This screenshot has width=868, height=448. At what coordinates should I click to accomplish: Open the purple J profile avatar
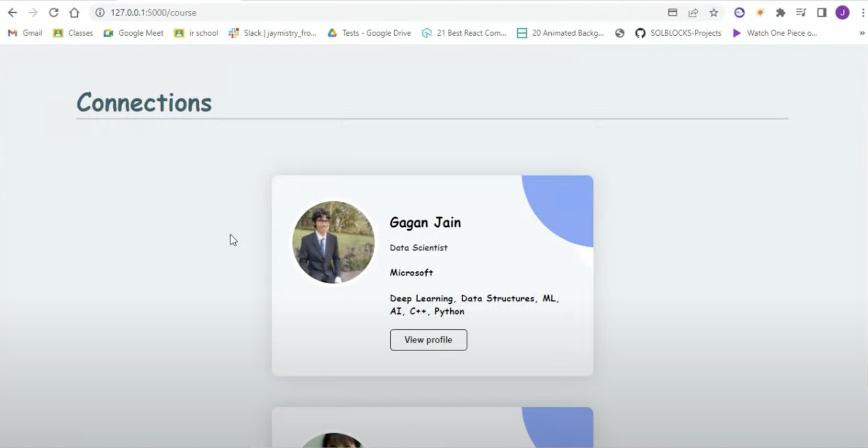842,13
